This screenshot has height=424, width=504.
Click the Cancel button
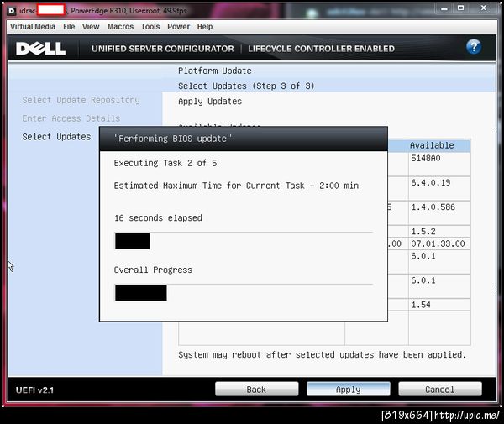tap(440, 390)
